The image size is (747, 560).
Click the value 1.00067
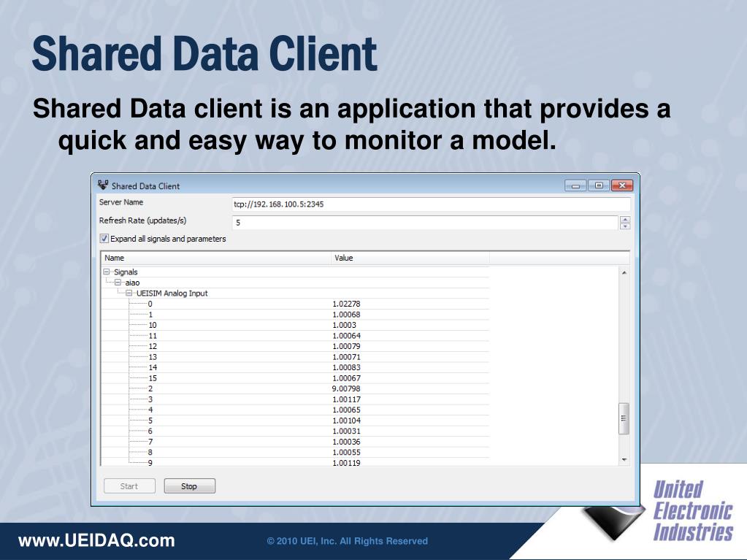[x=346, y=378]
